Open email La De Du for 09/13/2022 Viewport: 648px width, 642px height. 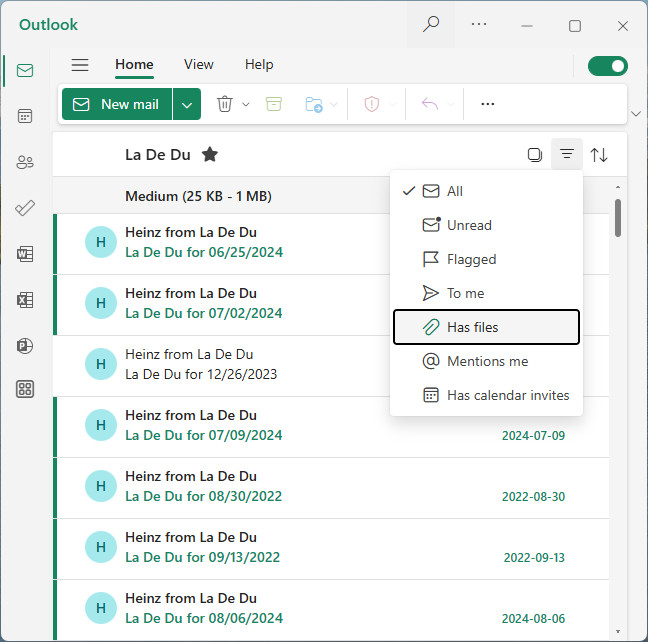[x=331, y=549]
